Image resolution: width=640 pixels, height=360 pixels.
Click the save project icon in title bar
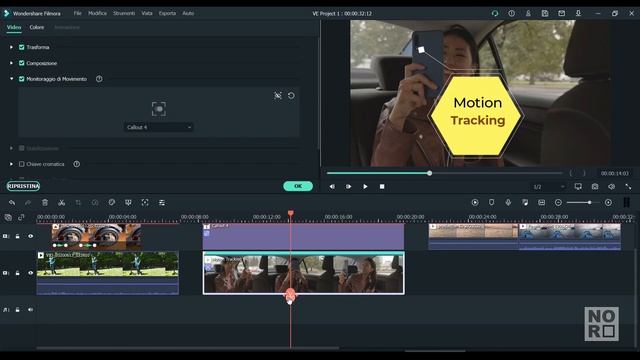pyautogui.click(x=545, y=13)
